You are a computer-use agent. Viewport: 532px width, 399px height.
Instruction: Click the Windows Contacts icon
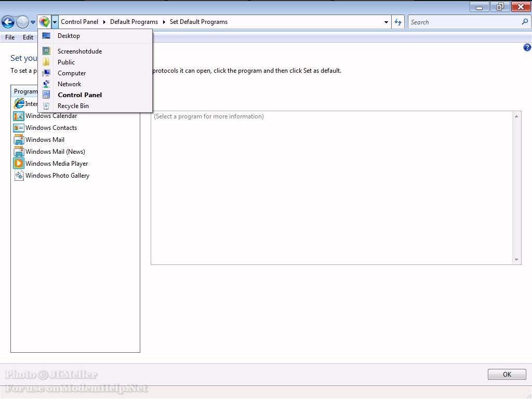(19, 128)
